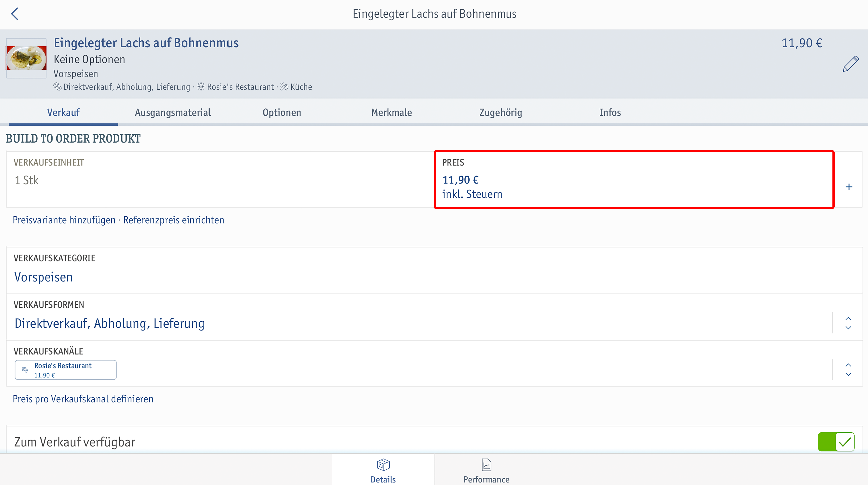Select the Details bottom tab
868x485 pixels.
(x=383, y=470)
